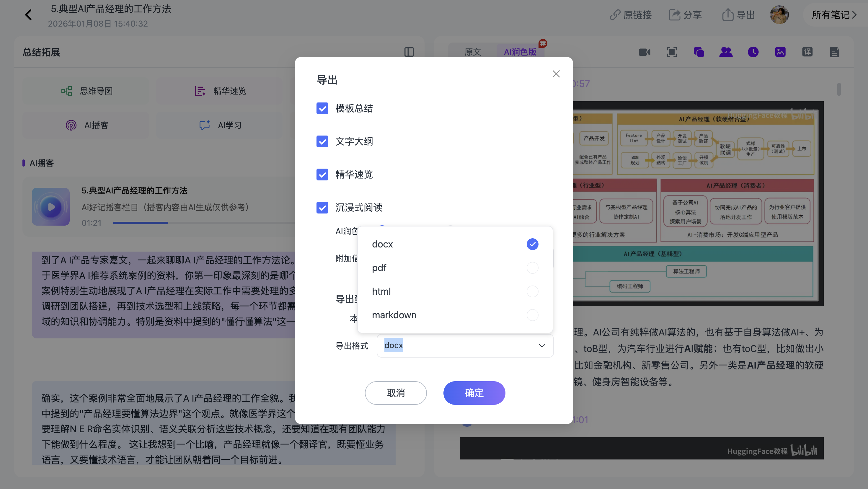
Task: Uncheck 文字大纲 checkbox
Action: pos(322,141)
